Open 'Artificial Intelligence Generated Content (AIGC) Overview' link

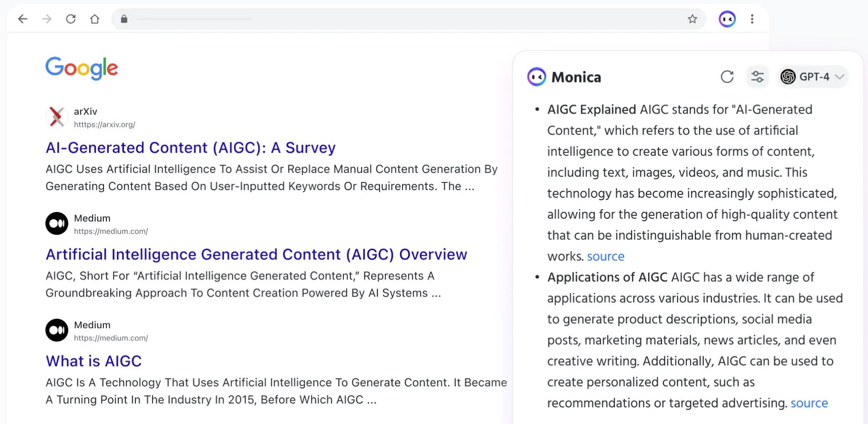256,254
